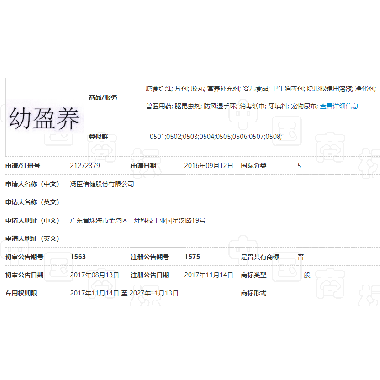Click preliminary announcement date 2017年08月13日

point(94,275)
